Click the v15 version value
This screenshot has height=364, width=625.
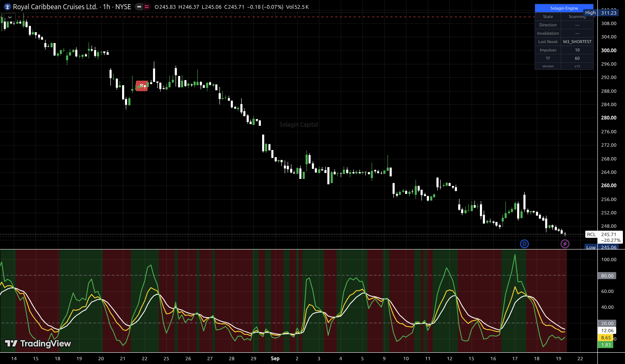(x=577, y=66)
